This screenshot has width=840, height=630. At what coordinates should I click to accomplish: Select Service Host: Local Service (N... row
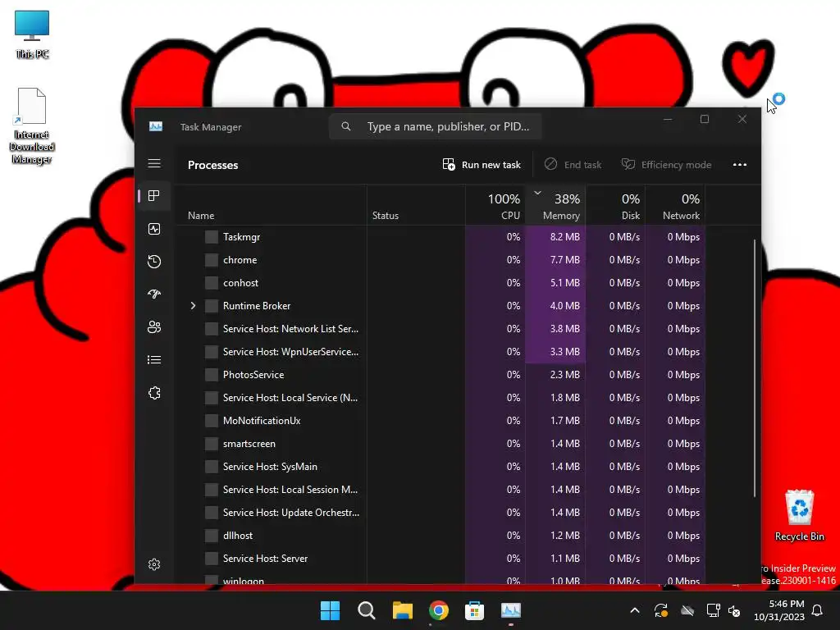pyautogui.click(x=441, y=398)
